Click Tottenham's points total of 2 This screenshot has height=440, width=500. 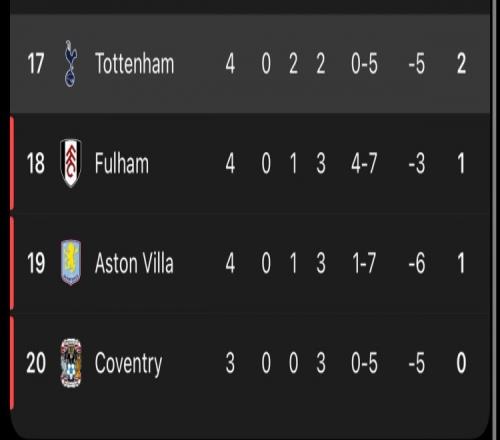(461, 63)
